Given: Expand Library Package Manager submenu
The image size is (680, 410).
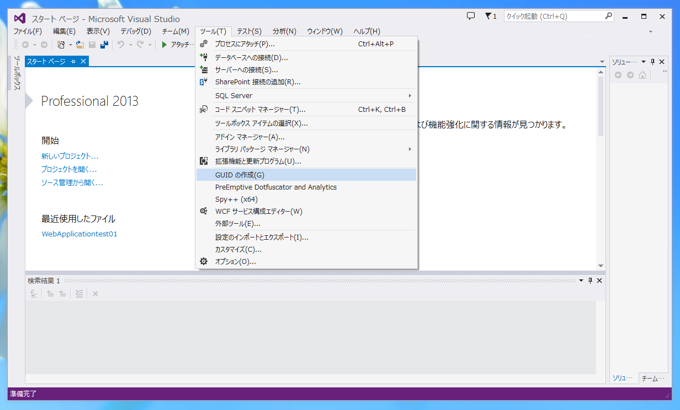Looking at the screenshot, I should click(x=409, y=149).
